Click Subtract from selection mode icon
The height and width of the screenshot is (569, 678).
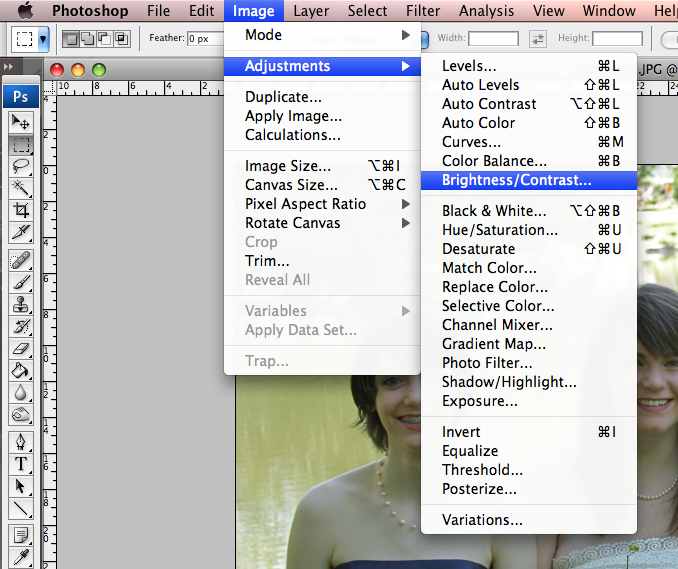point(105,39)
